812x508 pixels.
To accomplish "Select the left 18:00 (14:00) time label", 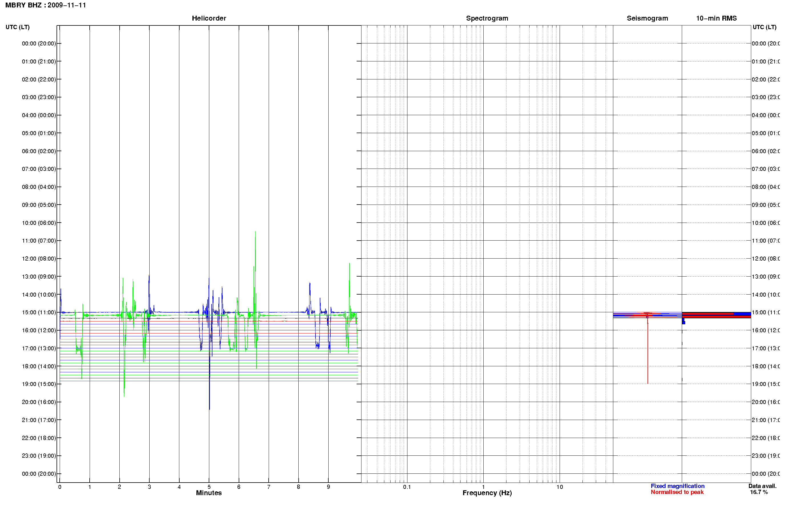I will pos(39,366).
